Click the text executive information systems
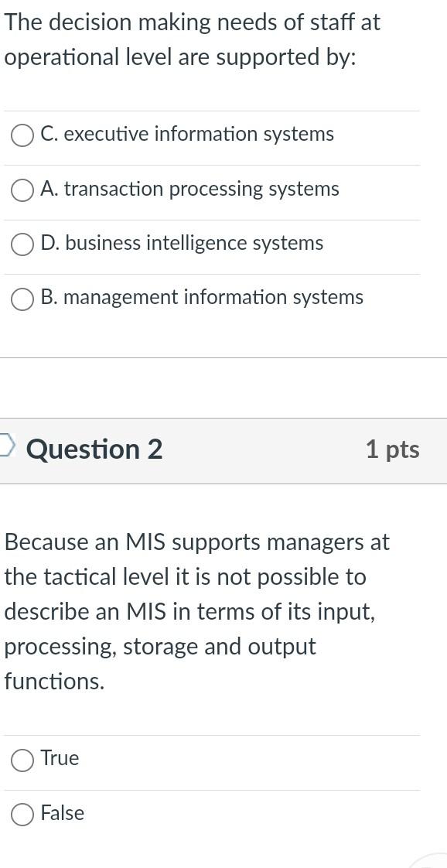Viewport: 447px width, 868px height. click(187, 134)
